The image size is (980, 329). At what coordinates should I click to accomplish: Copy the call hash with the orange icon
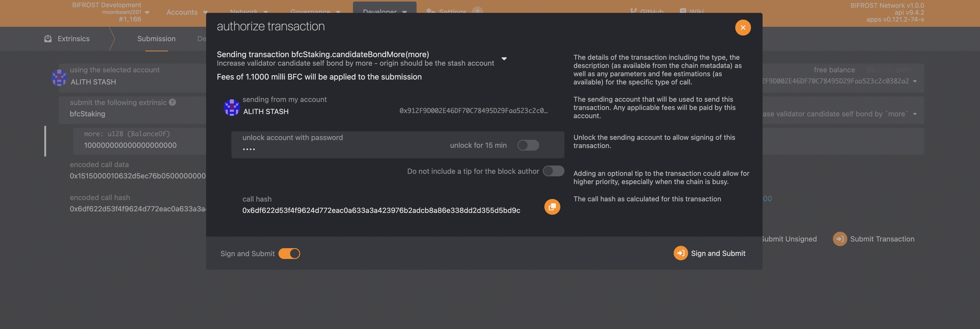tap(552, 207)
